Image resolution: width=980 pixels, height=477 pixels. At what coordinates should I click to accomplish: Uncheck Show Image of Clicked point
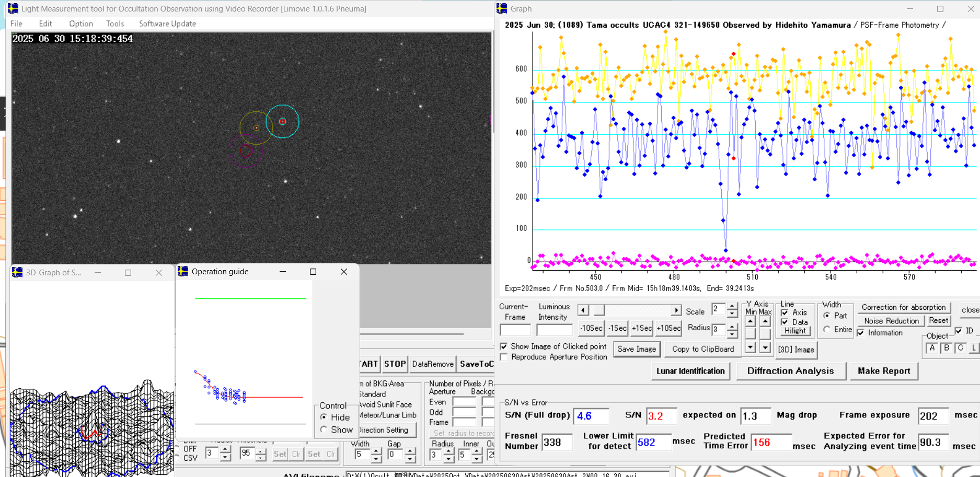click(x=504, y=346)
